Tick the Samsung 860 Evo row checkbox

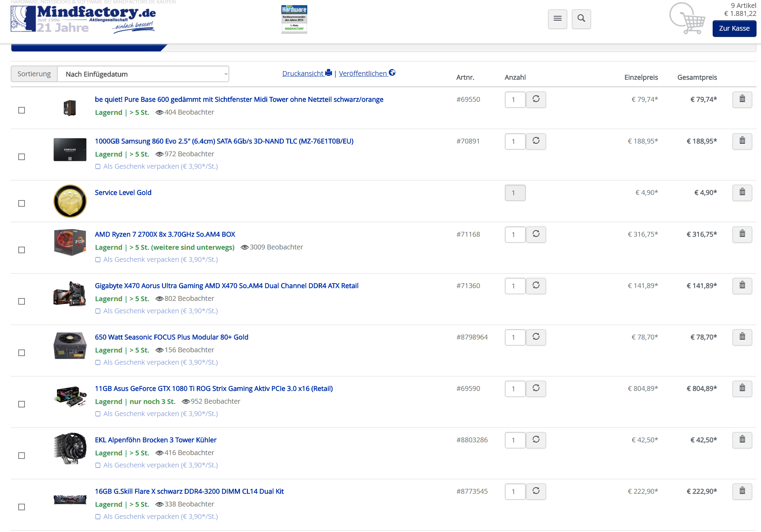coord(21,157)
